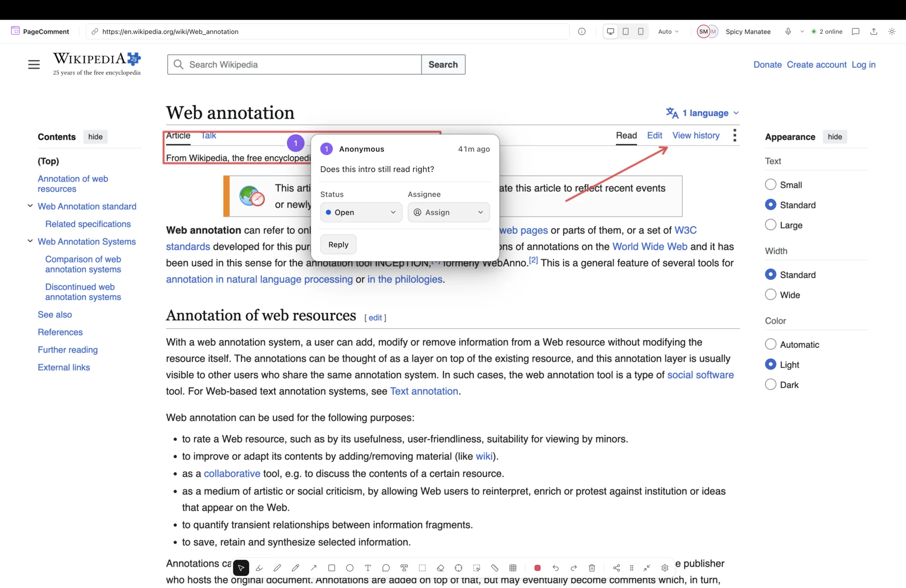Select Wide width option

point(771,295)
